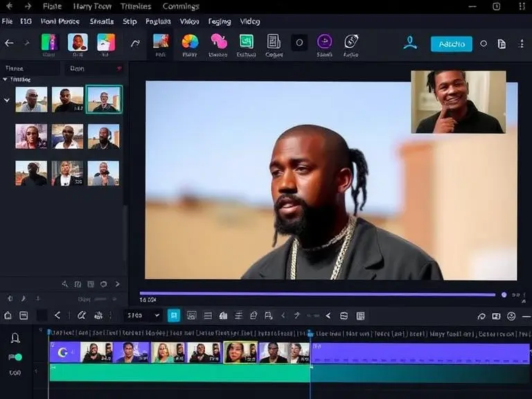Open the document Cogpet tool icon
This screenshot has height=399, width=532.
click(x=274, y=42)
